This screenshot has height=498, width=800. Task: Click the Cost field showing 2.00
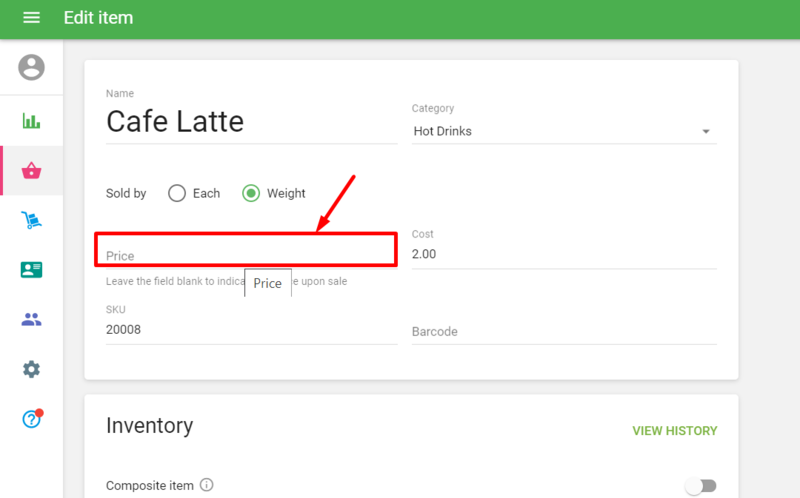tap(563, 254)
